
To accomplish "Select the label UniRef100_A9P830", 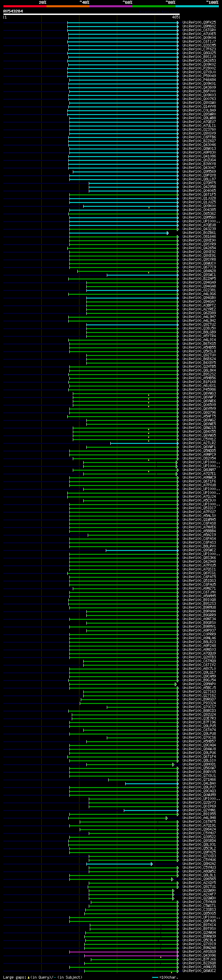I will [x=199, y=153].
